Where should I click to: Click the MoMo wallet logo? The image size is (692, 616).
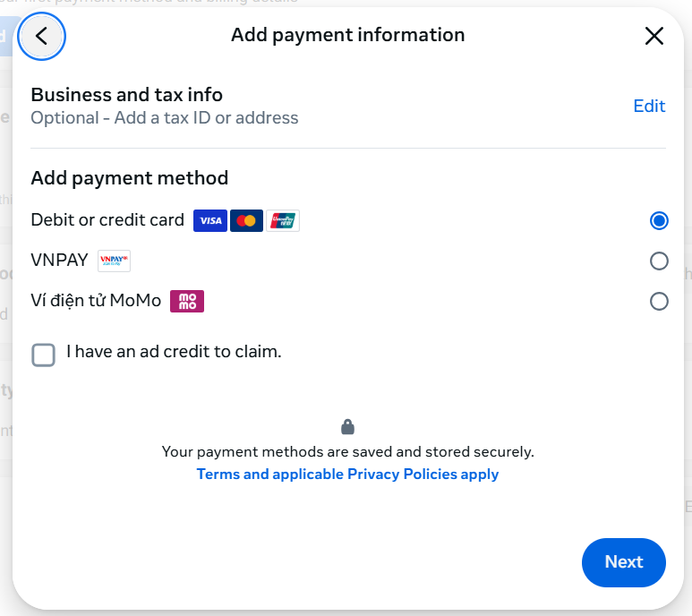tap(187, 301)
